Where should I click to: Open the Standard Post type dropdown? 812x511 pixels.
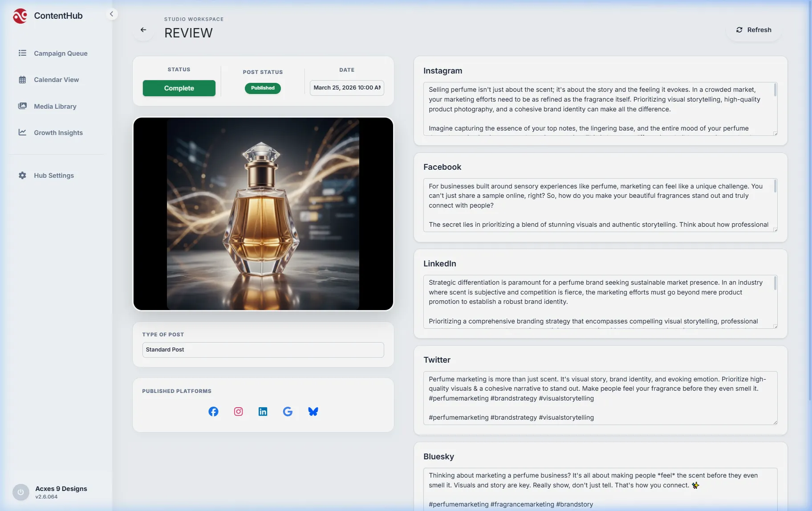coord(263,350)
